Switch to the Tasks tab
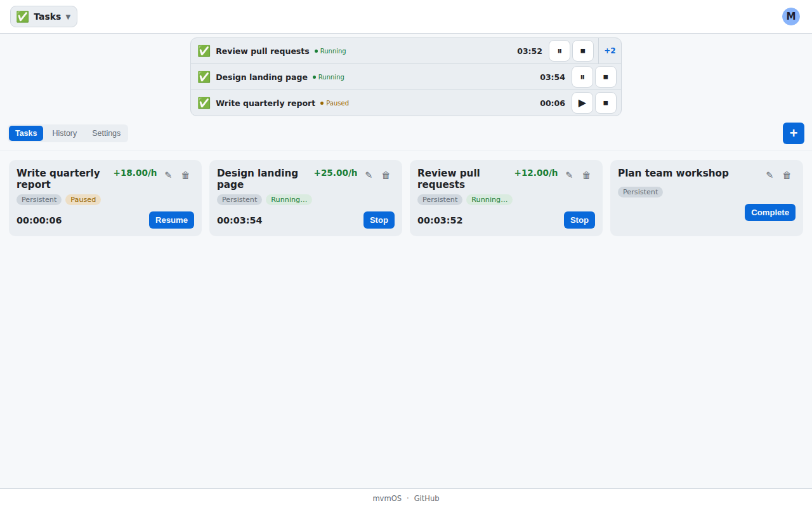 [x=26, y=133]
